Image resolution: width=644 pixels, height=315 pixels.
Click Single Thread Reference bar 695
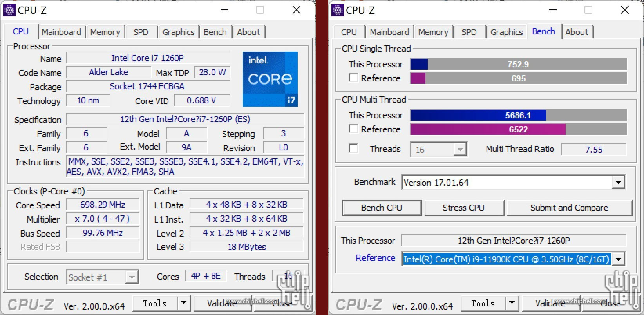[518, 78]
